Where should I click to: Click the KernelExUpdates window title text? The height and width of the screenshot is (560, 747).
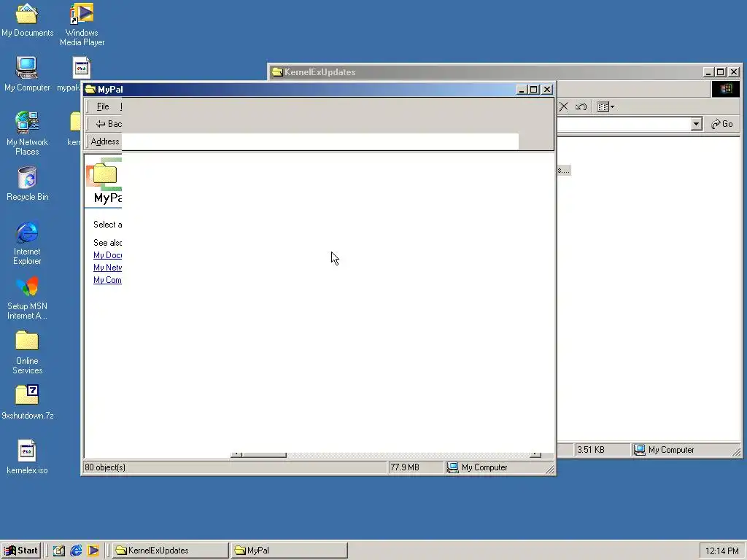coord(320,72)
